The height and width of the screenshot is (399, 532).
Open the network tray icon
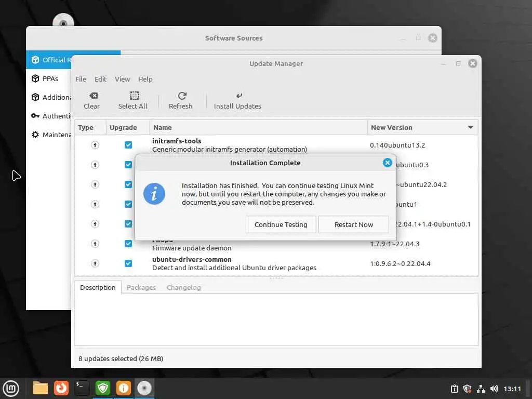point(481,389)
